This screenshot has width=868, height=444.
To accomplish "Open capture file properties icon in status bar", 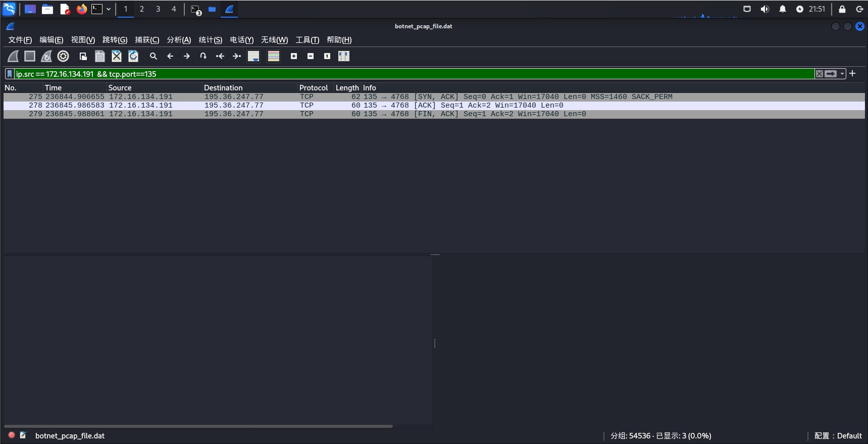I will (x=23, y=435).
